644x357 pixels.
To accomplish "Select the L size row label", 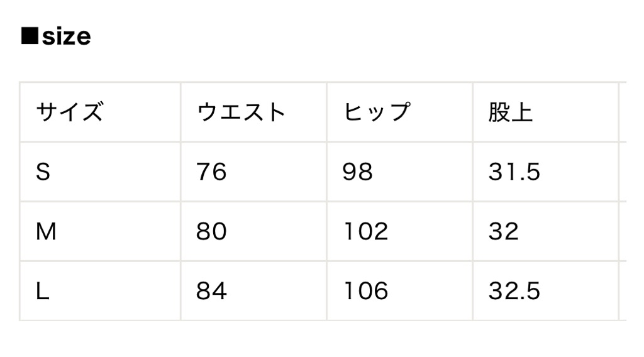I will [x=42, y=291].
